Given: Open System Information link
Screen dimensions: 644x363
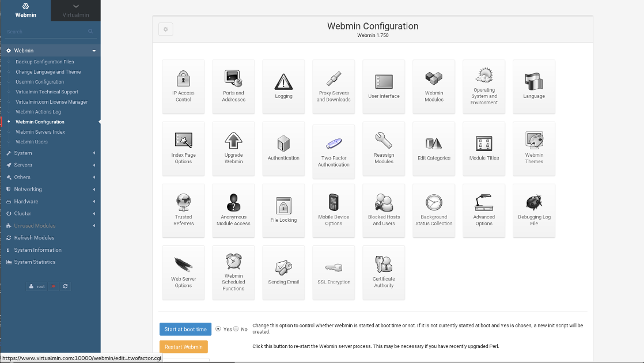Looking at the screenshot, I should [x=38, y=249].
